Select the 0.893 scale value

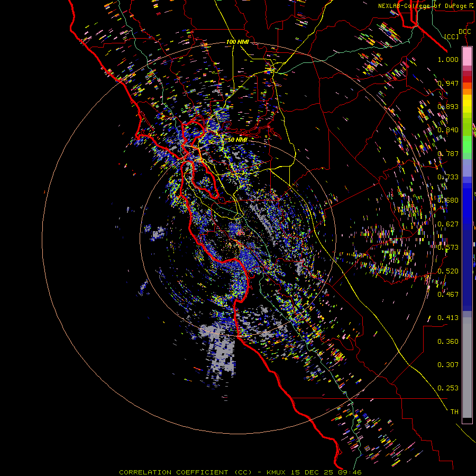click(448, 106)
